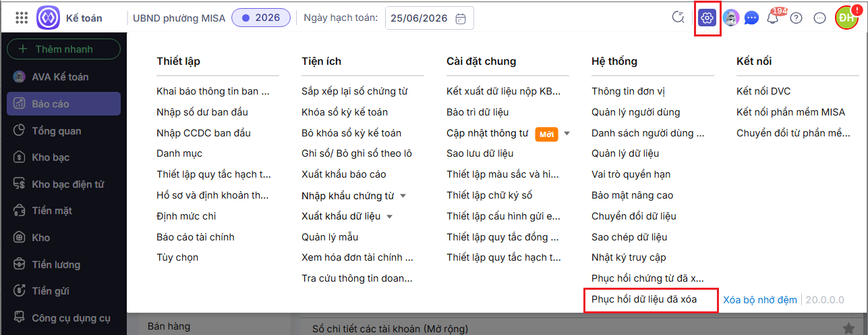
Task: Open Vai trò quyền hạn
Action: (631, 174)
